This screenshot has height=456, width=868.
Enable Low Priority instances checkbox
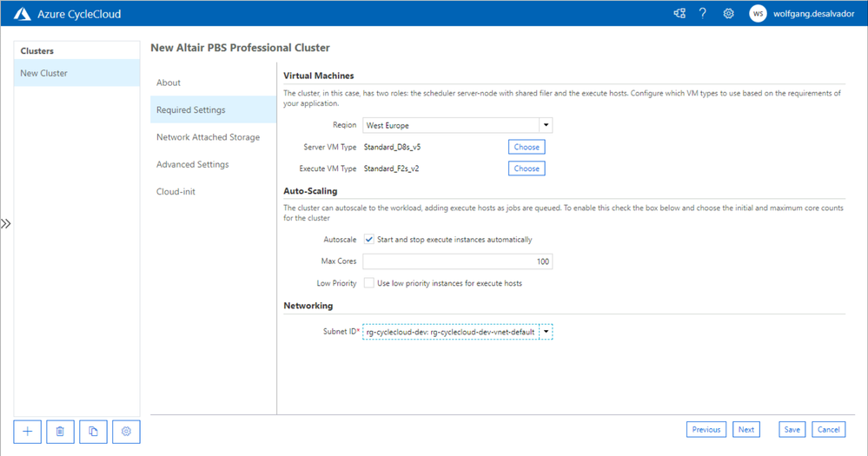[x=368, y=283]
